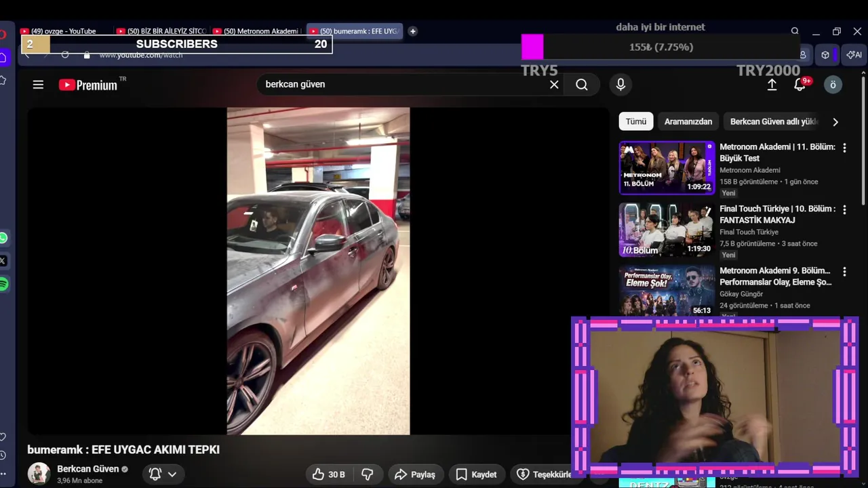This screenshot has width=868, height=488.
Task: Click the browser tab-search magnifier in title bar
Action: 795,31
